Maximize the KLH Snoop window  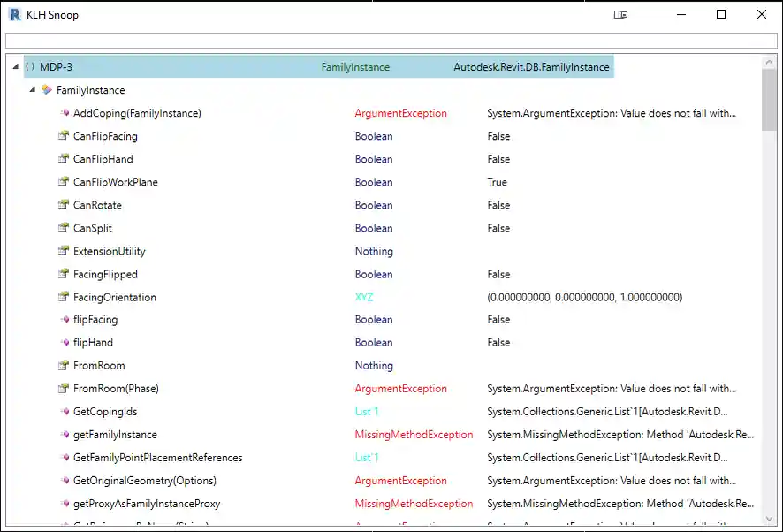(x=721, y=15)
